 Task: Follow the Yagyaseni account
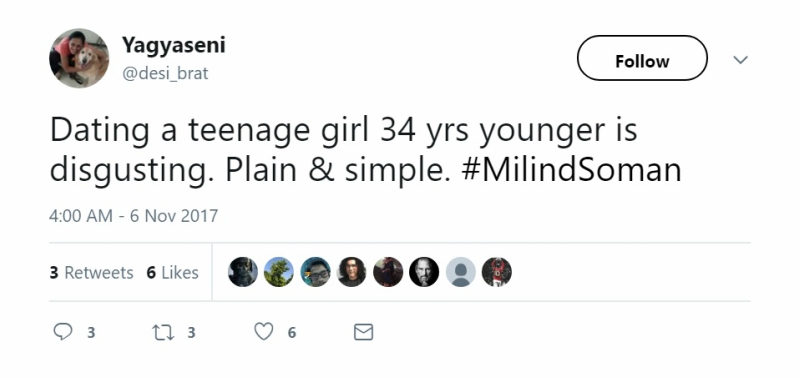coord(642,58)
